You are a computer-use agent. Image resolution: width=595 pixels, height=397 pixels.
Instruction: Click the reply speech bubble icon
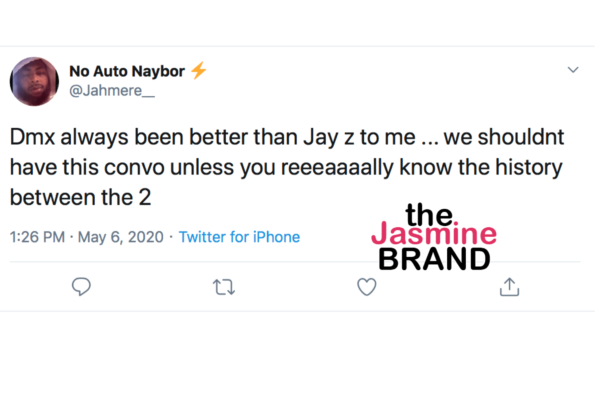81,287
